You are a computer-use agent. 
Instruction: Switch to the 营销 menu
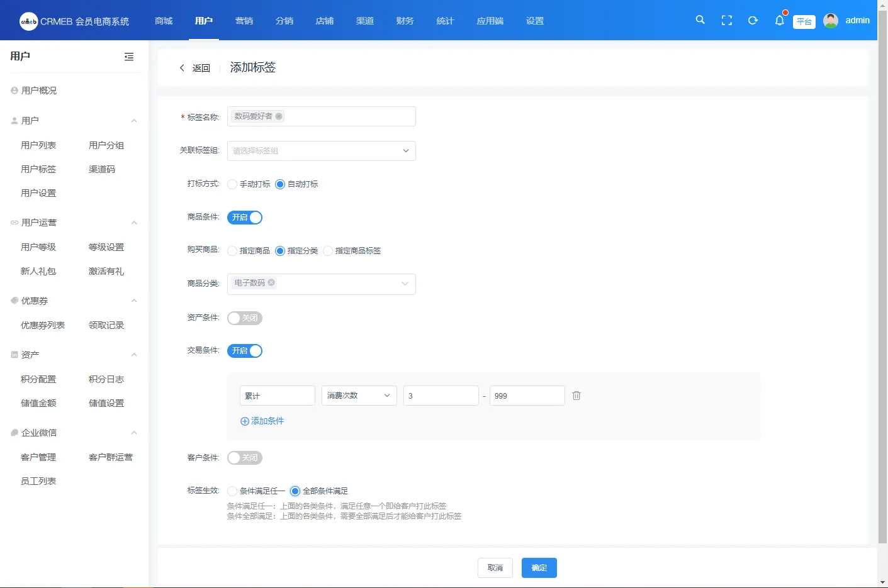[x=244, y=20]
